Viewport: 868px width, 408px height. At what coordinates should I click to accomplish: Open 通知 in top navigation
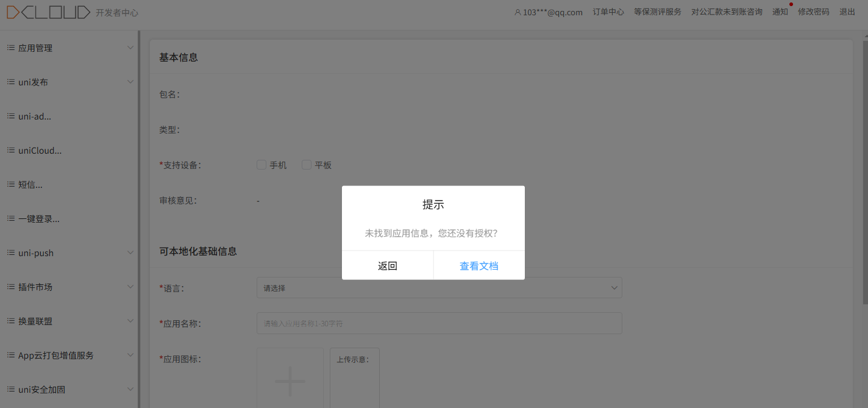point(780,12)
